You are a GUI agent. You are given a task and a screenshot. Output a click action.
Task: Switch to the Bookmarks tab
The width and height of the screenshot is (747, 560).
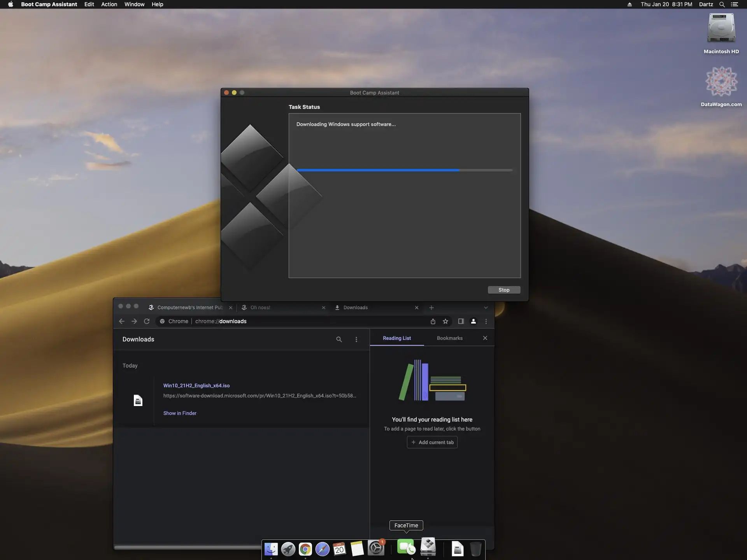449,338
